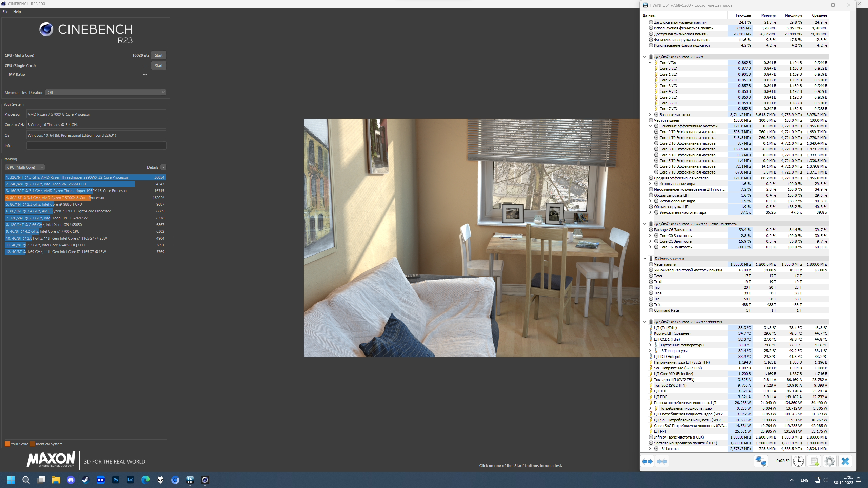Start the CPU Single Core test
The height and width of the screenshot is (488, 868).
pyautogui.click(x=158, y=66)
